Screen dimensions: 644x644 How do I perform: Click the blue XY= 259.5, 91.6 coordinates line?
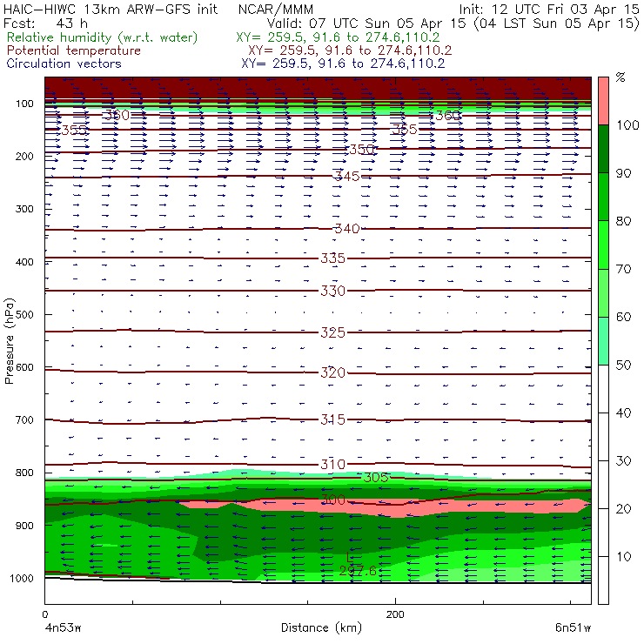pos(343,64)
